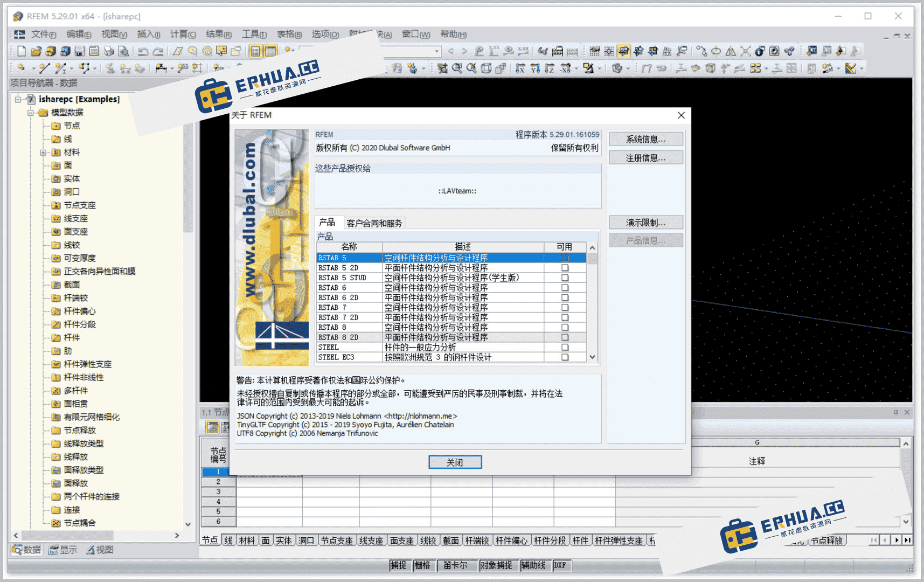
Task: Open dropdown arrow beside dimension tool
Action: click(171, 68)
